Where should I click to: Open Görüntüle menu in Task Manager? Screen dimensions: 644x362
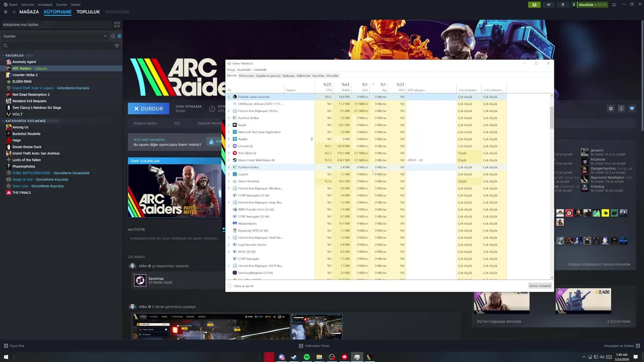coord(260,69)
